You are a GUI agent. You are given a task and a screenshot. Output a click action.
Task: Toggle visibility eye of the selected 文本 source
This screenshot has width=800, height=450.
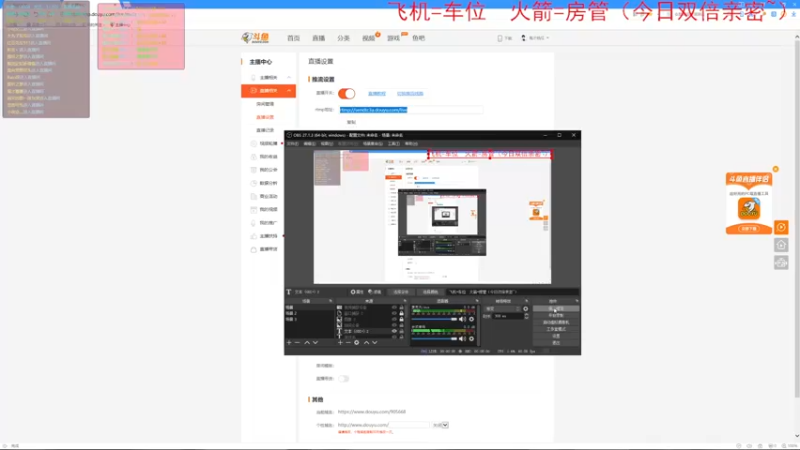pyautogui.click(x=394, y=331)
